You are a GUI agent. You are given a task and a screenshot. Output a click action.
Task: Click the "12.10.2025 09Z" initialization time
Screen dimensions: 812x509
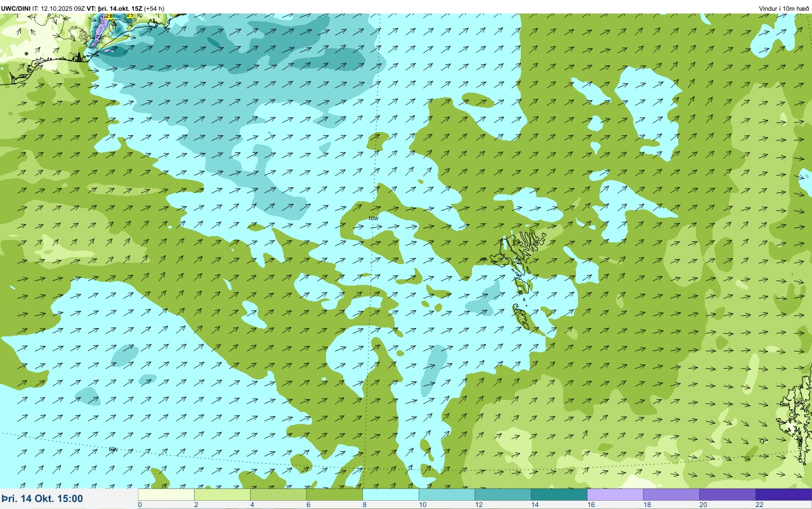63,8
